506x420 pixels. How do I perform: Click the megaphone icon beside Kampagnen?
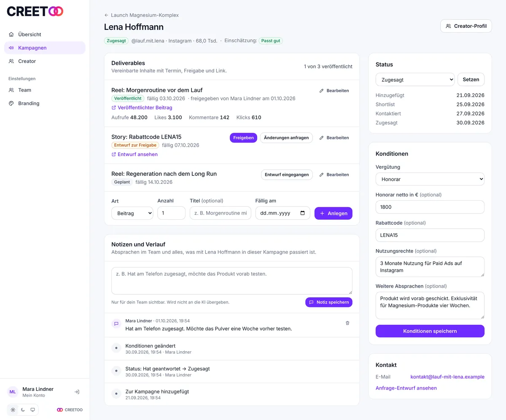(x=11, y=48)
